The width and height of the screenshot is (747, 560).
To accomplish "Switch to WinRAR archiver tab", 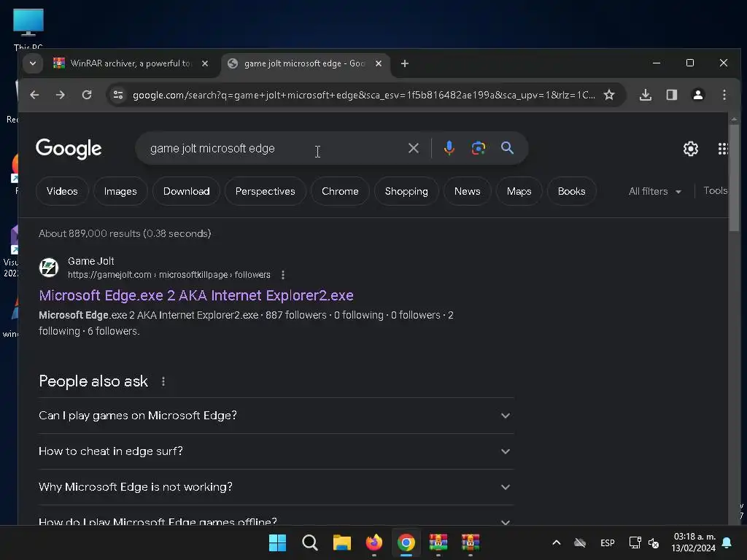I will [131, 63].
